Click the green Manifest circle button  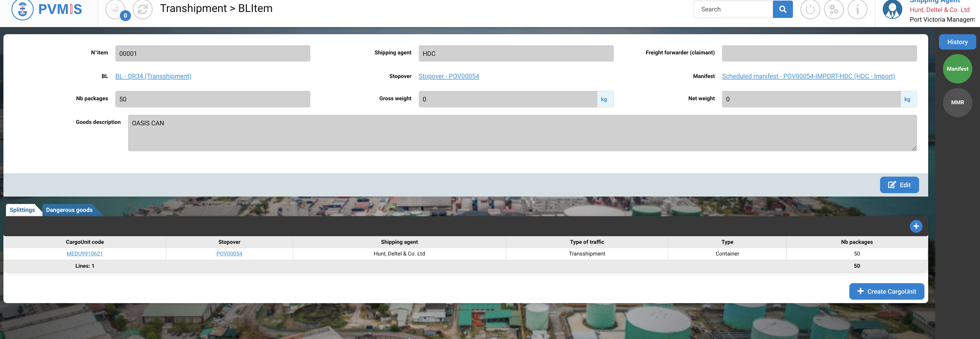(x=957, y=69)
